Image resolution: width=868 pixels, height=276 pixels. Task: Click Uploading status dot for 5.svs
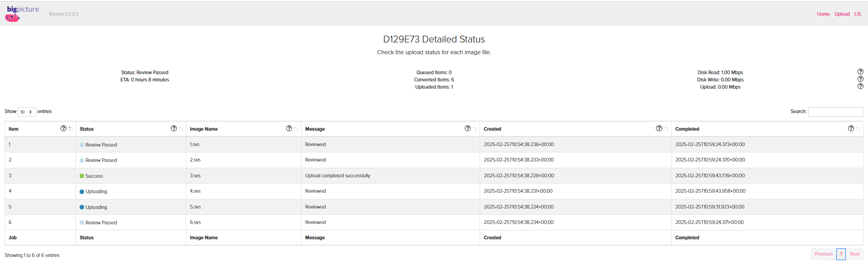coord(82,207)
